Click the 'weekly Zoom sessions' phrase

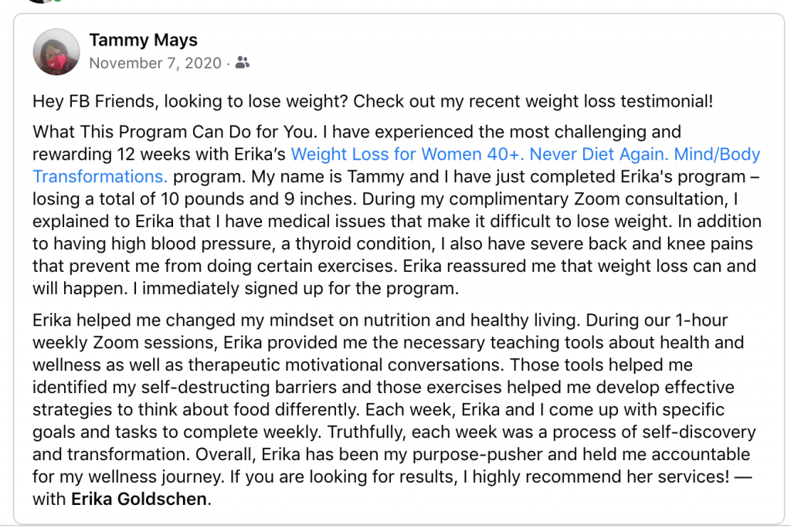pyautogui.click(x=125, y=342)
